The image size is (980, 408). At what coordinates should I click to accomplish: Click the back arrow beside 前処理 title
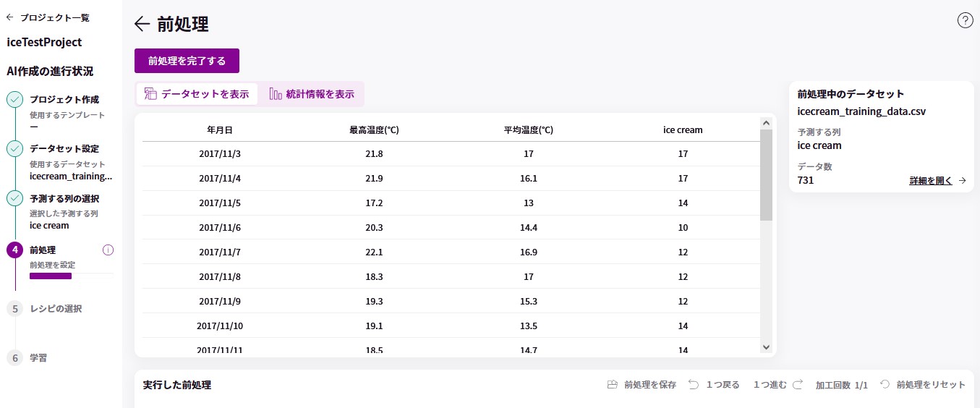[142, 24]
